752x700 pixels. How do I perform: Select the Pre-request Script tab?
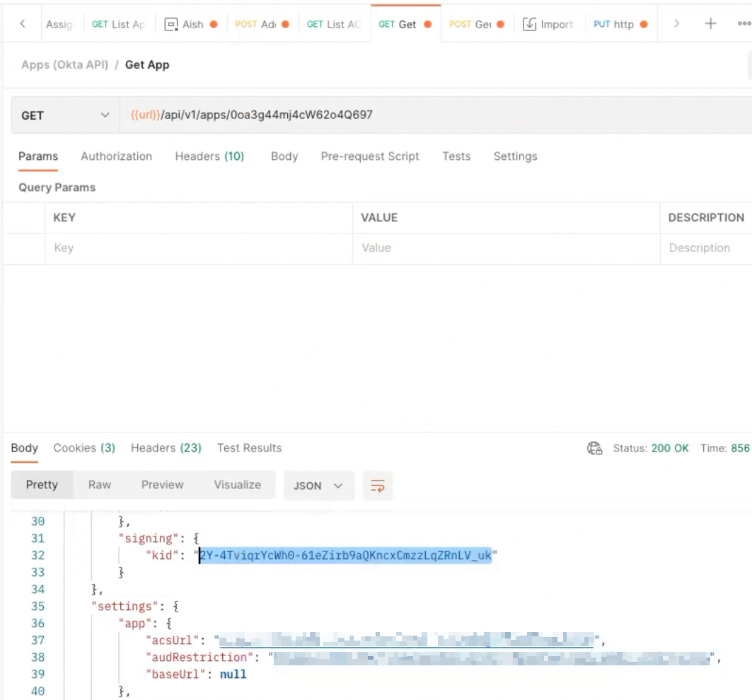370,156
